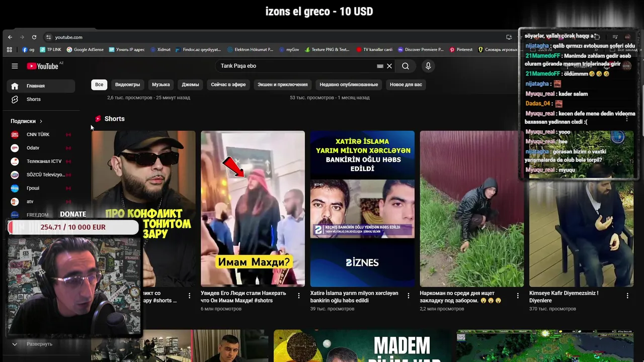Open title Наркоман по среди дня ищет
The image size is (644, 362).
coord(461,297)
